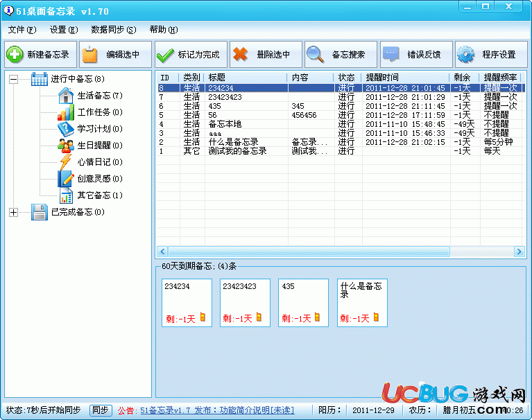Sort by the 提醒时间 column header
This screenshot has width=532, height=420.
click(406, 78)
